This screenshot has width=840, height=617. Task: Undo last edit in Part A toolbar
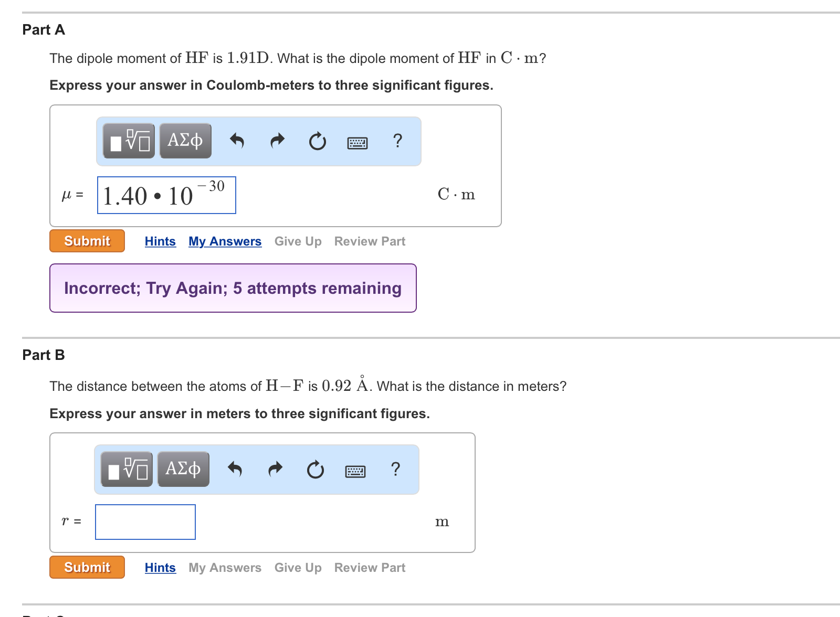tap(237, 141)
